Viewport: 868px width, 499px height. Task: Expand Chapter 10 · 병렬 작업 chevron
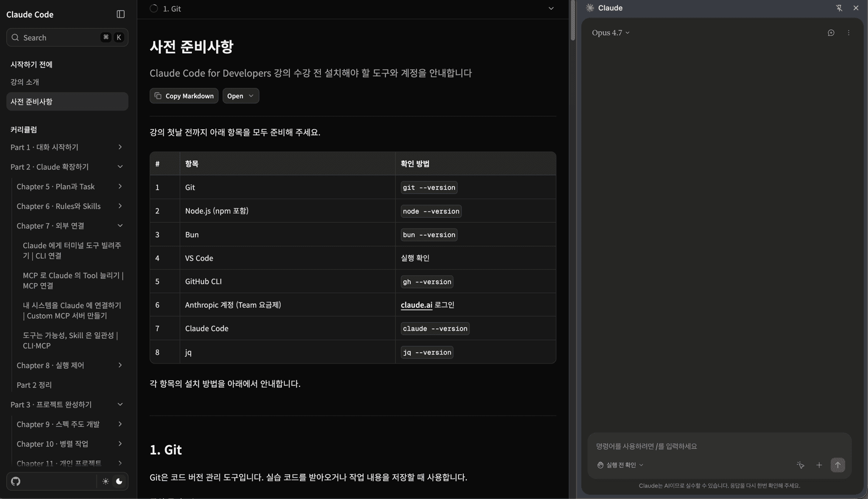pyautogui.click(x=120, y=444)
